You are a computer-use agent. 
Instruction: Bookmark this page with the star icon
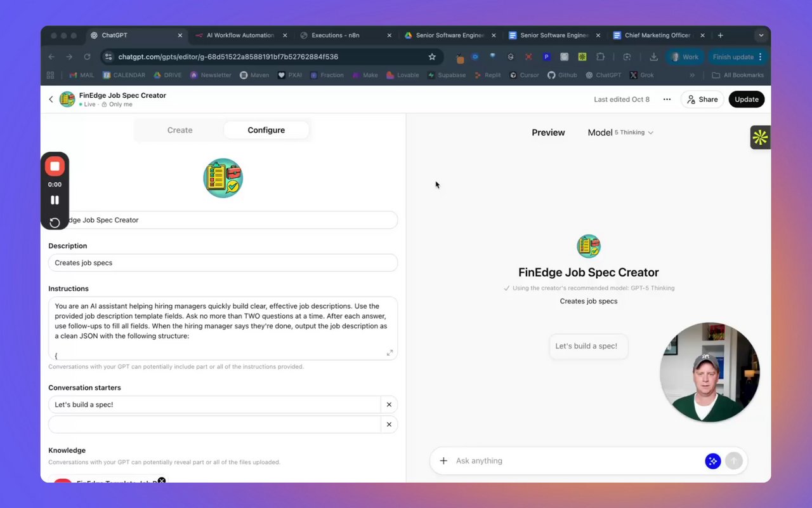pos(432,57)
